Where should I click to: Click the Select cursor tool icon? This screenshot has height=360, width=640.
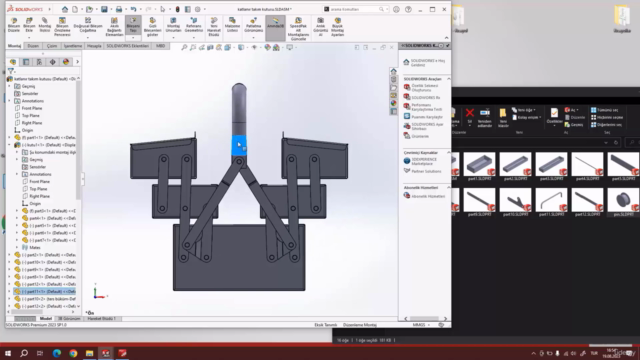pos(162,9)
